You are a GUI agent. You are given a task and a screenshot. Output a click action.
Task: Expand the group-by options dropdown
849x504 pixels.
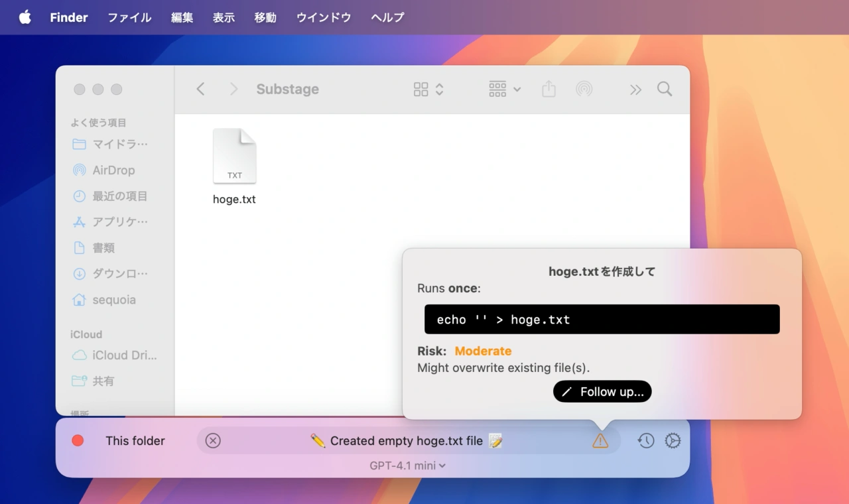504,89
